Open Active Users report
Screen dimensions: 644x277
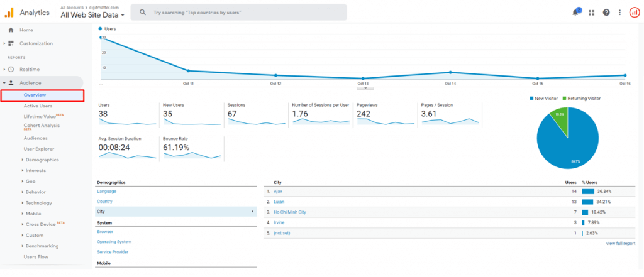[x=38, y=106]
